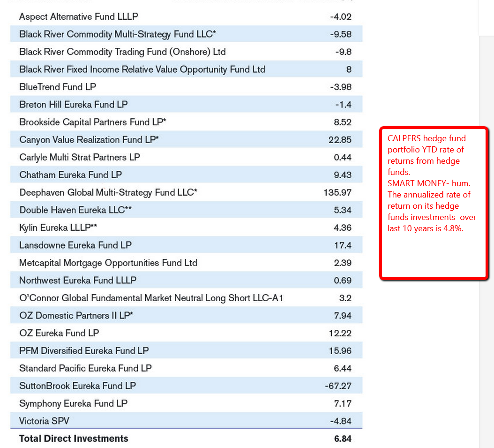Screen dimensions: 494x448
Task: Click the 0.44 return value
Action: (343, 157)
